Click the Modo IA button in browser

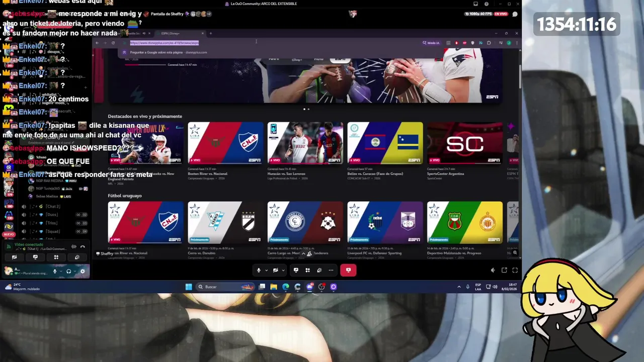click(x=431, y=43)
